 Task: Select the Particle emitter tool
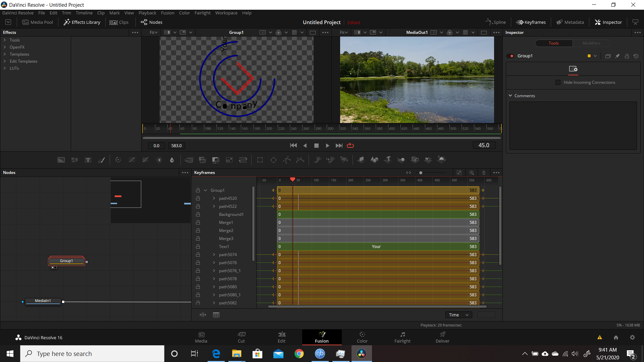pos(317,160)
